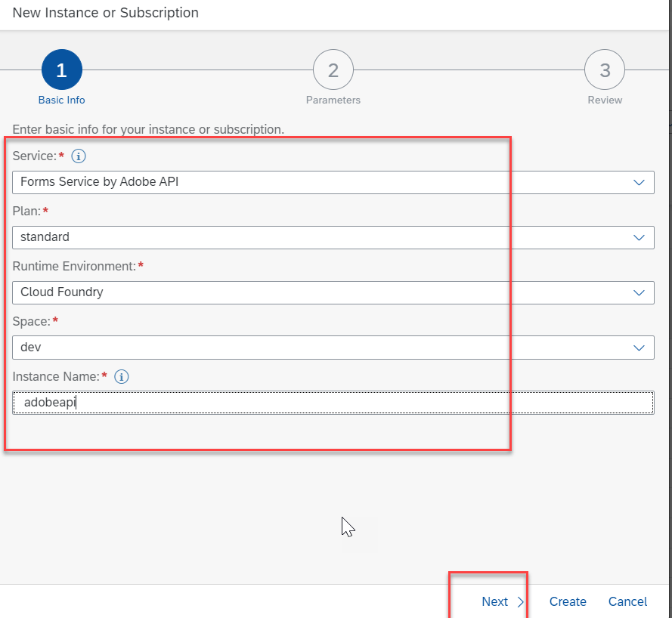The width and height of the screenshot is (672, 618).
Task: Click the 'Instance Name:' field label
Action: coord(56,377)
